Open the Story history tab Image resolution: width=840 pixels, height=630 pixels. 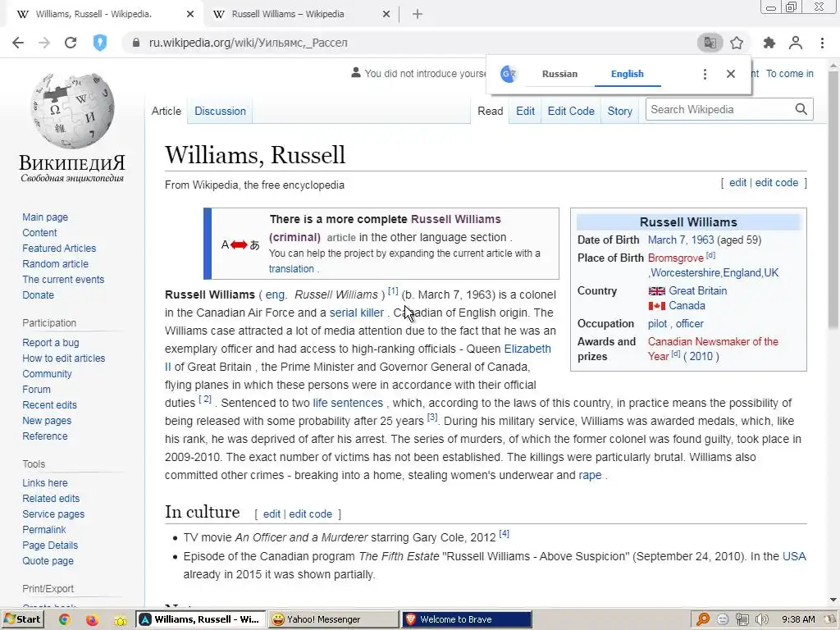click(x=620, y=111)
